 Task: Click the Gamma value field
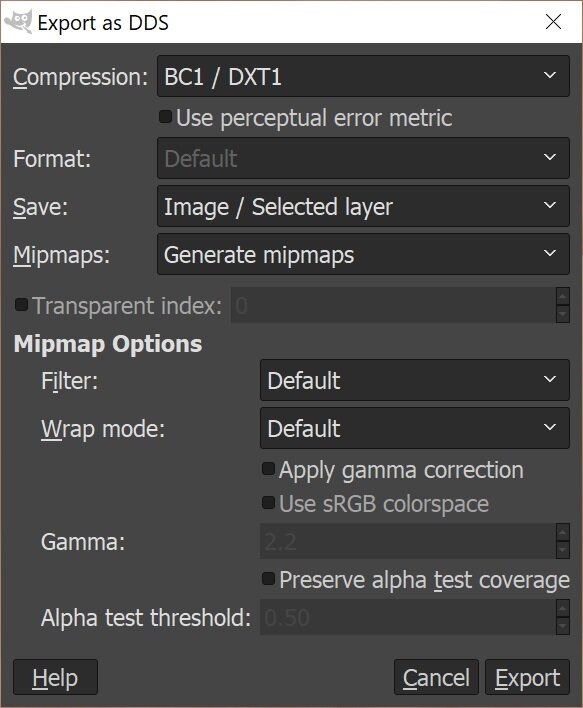[408, 541]
